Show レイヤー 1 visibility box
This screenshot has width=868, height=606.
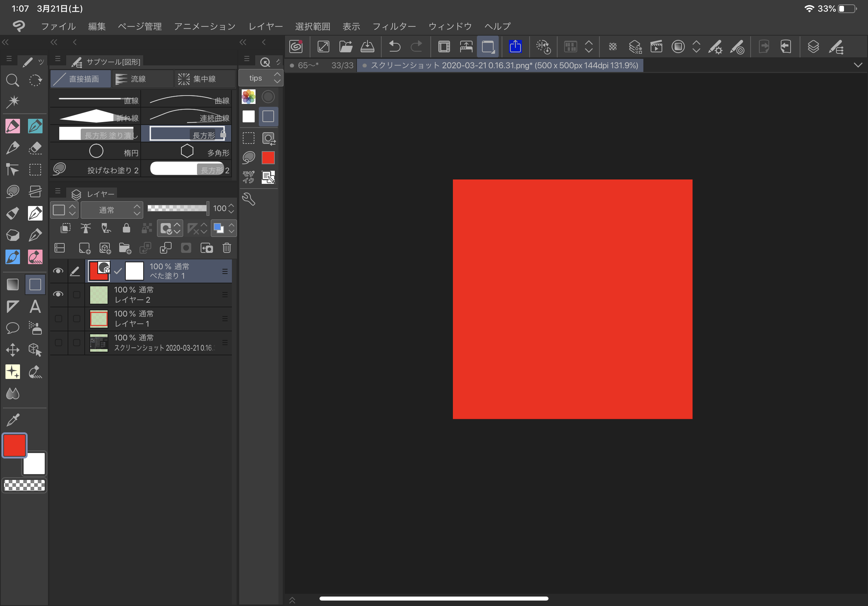click(58, 319)
